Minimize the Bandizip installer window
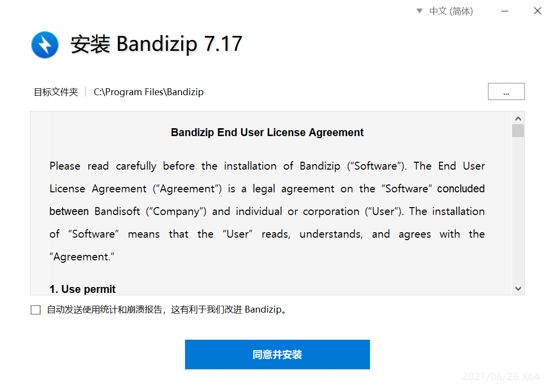The image size is (555, 392). (x=505, y=11)
